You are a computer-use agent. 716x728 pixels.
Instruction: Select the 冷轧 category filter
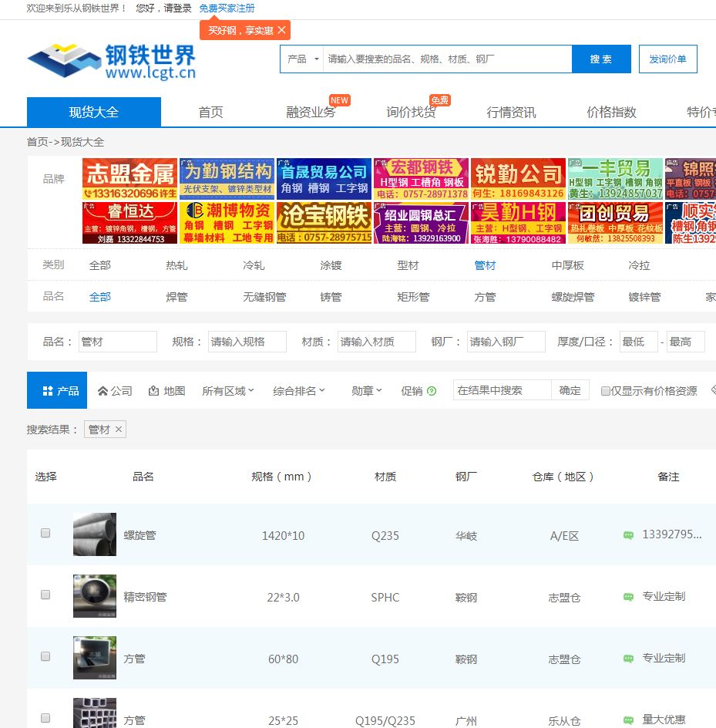(x=254, y=265)
